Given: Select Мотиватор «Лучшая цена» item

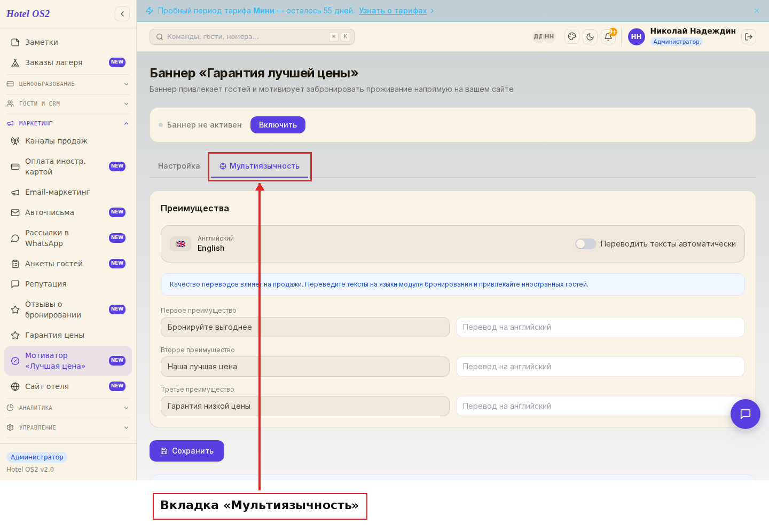Looking at the screenshot, I should click(68, 361).
